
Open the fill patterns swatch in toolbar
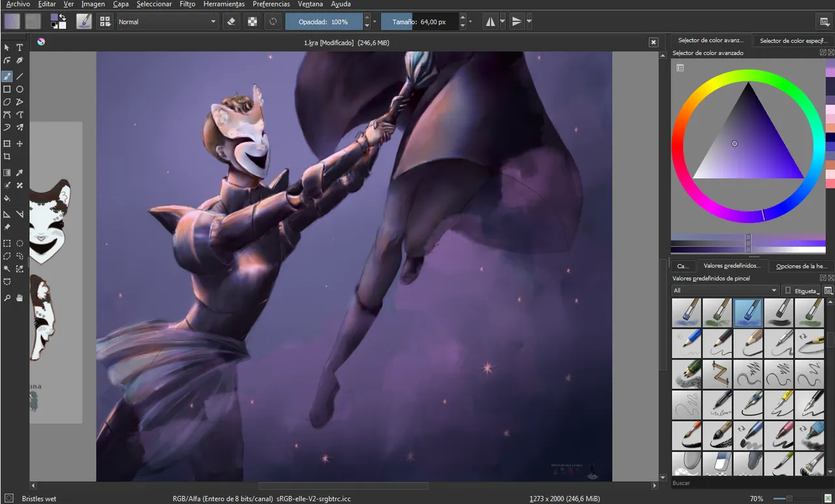click(33, 22)
